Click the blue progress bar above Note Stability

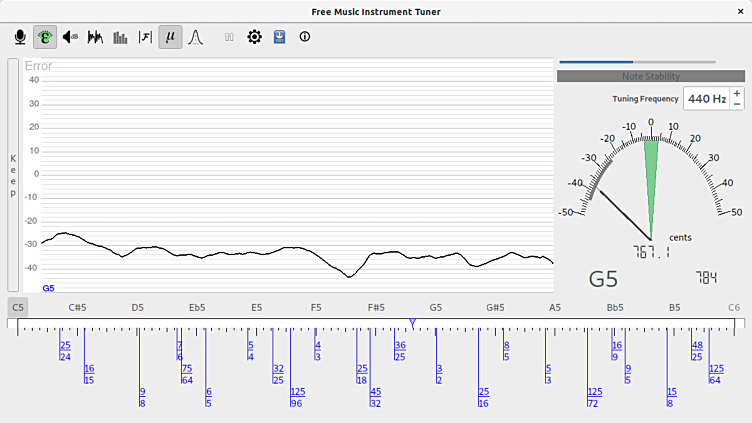coord(637,63)
